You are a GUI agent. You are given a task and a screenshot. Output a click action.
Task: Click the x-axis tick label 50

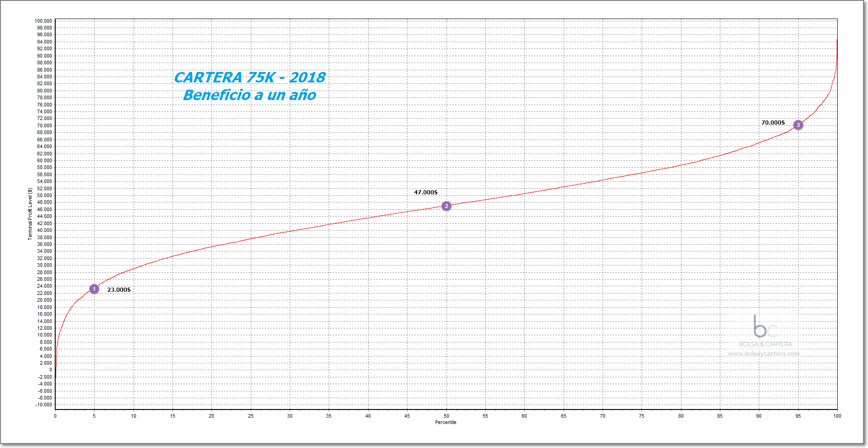(x=446, y=416)
